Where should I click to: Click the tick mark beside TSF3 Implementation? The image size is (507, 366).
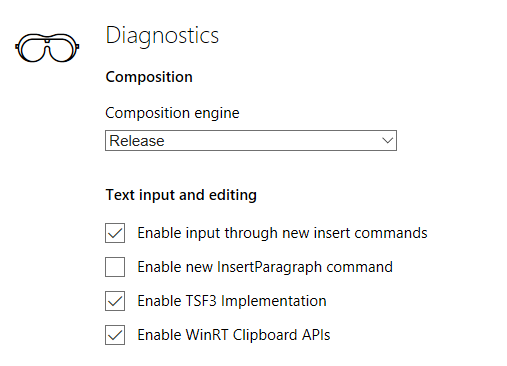point(115,301)
